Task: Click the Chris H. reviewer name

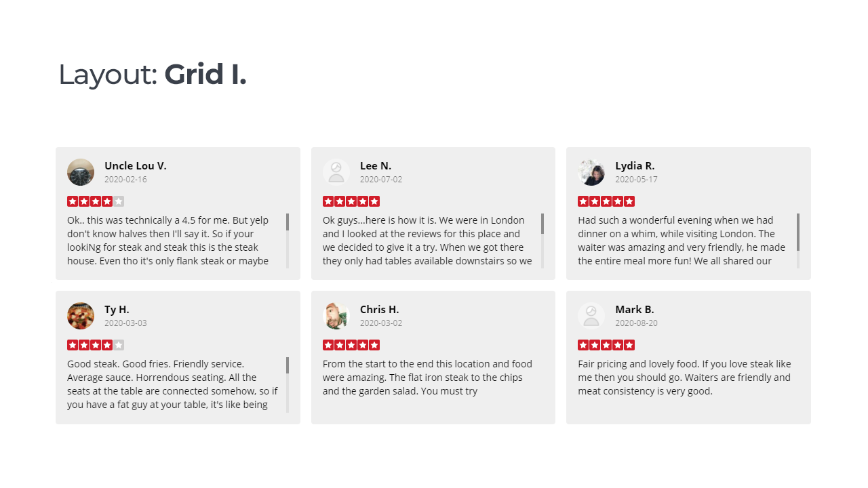Action: 380,309
